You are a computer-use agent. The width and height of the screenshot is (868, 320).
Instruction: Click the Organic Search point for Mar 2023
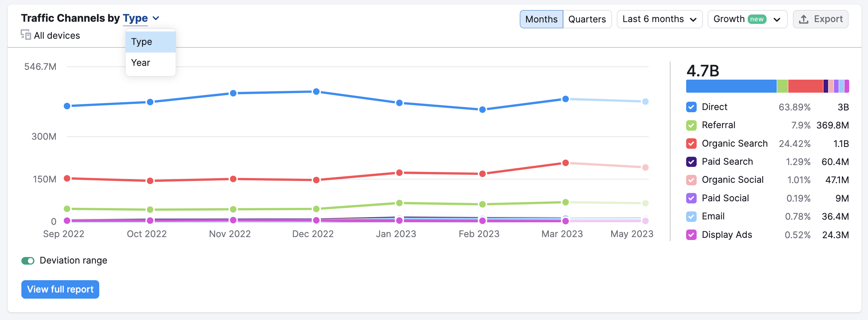(566, 163)
